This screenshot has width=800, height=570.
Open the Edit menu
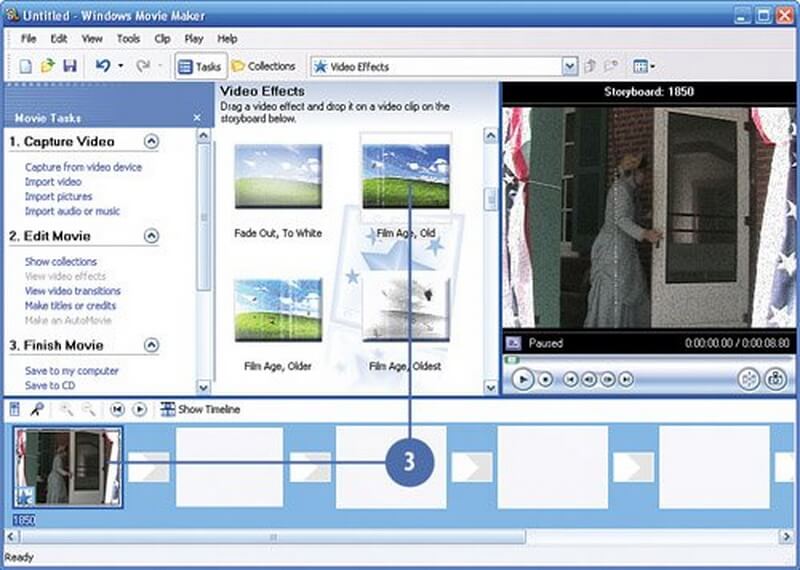tap(59, 39)
